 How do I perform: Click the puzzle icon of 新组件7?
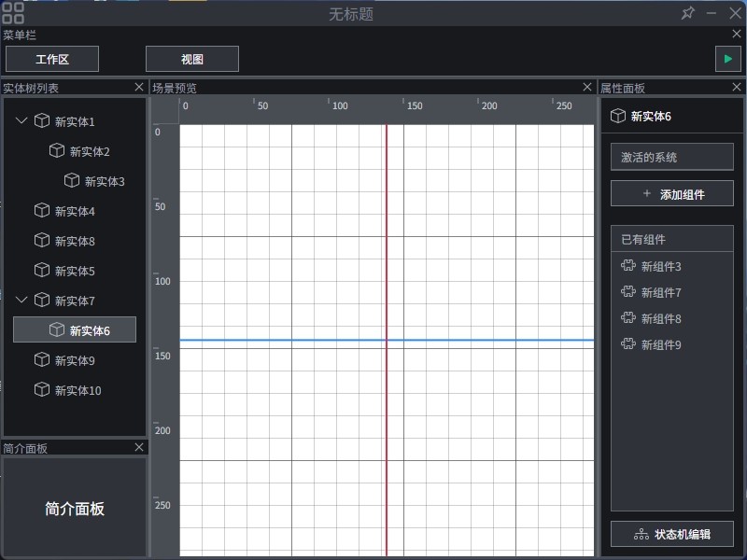point(628,291)
